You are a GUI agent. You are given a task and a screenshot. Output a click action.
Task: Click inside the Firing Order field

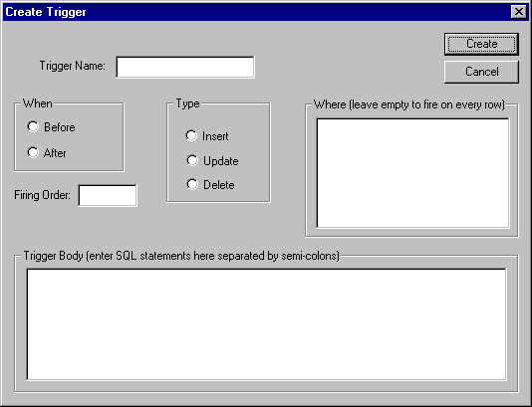[108, 195]
